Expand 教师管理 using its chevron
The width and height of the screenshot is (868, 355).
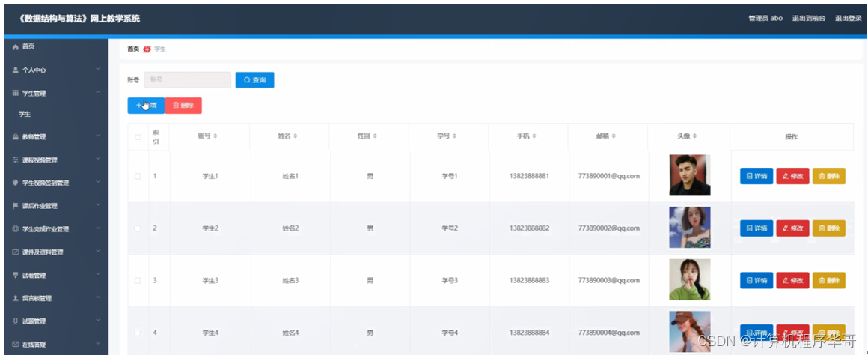(98, 136)
